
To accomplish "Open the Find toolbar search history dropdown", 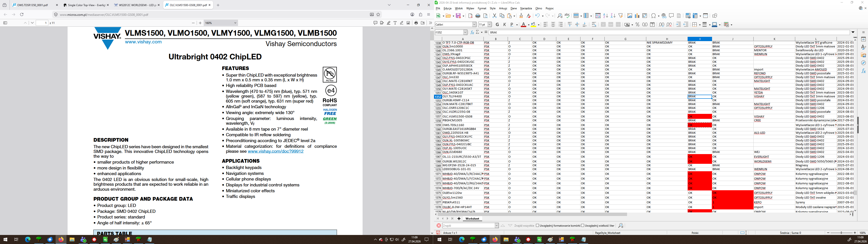I will (x=496, y=225).
